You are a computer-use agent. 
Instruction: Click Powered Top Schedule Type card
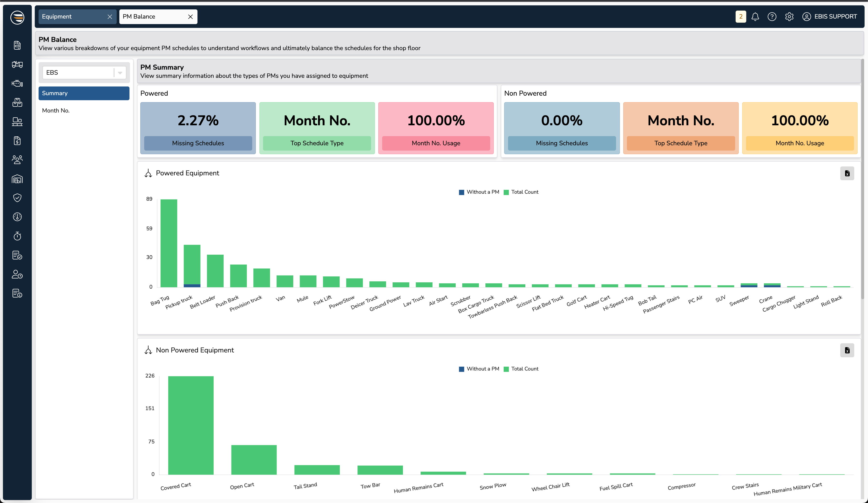pos(317,128)
